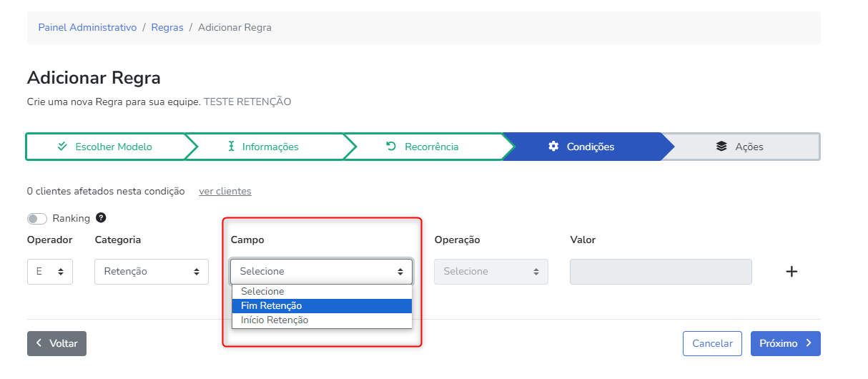Open the ver clientes link
Viewport: 868px width, 379px height.
[225, 192]
